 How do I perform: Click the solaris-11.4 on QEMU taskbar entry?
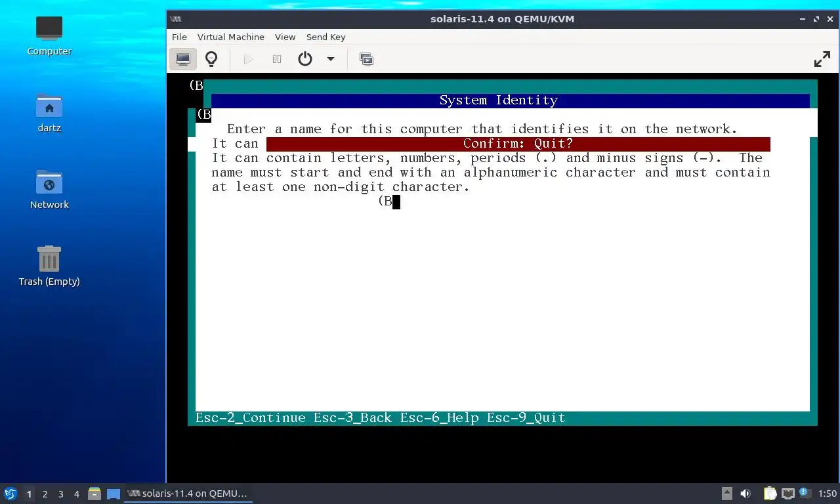188,493
